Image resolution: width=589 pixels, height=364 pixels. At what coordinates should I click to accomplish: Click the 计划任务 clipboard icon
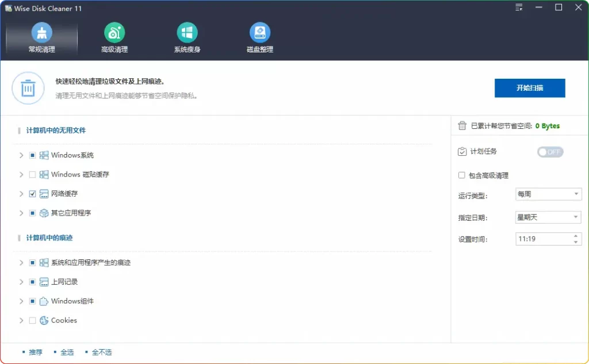462,151
